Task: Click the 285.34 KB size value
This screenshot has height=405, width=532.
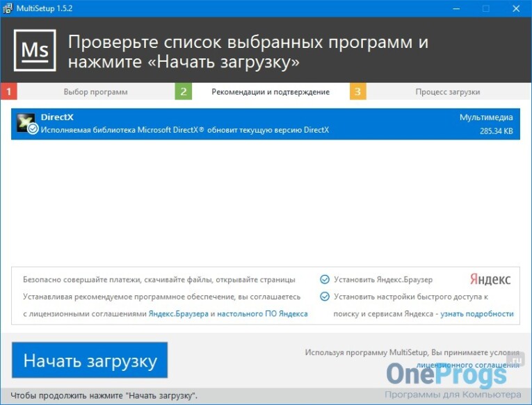Action: pos(497,131)
